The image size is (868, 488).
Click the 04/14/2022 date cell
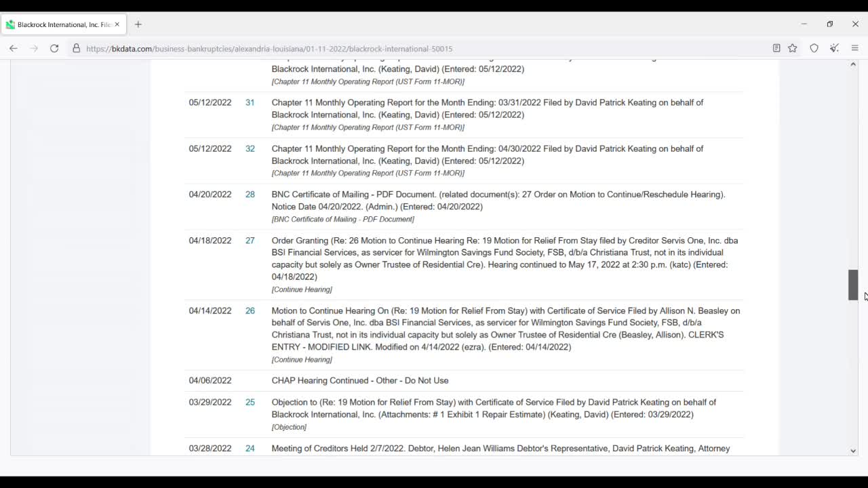[x=210, y=310]
